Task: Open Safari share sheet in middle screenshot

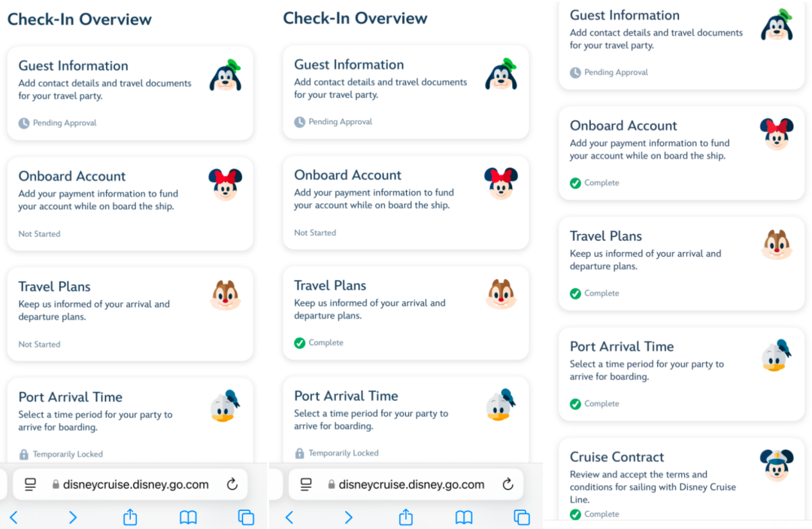Action: 405,516
